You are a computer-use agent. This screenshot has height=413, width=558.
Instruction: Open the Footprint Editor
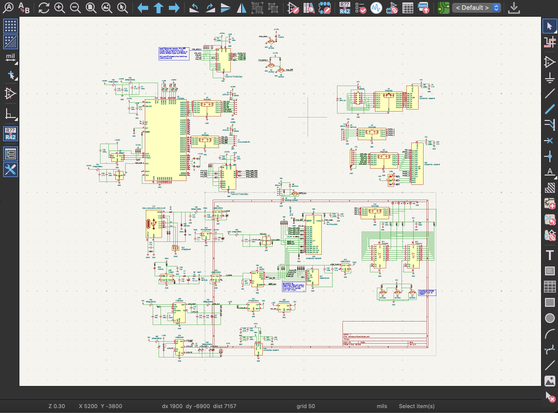pyautogui.click(x=325, y=7)
